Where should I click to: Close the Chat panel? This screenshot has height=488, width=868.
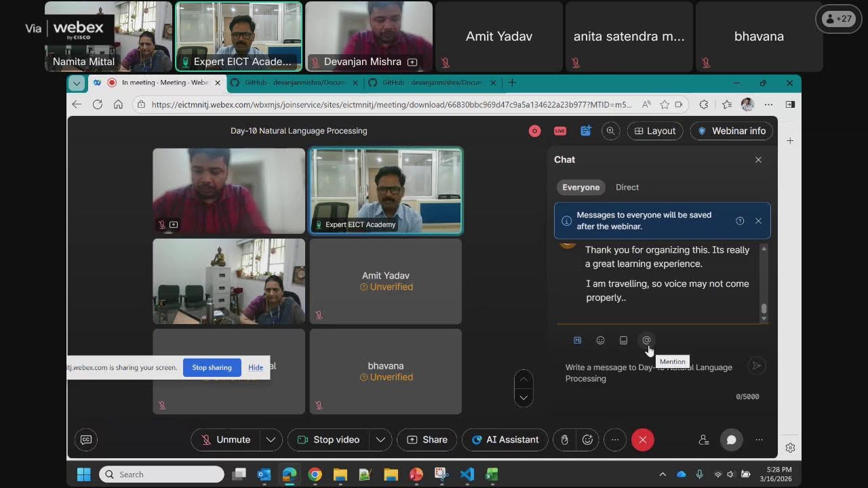[x=758, y=160]
